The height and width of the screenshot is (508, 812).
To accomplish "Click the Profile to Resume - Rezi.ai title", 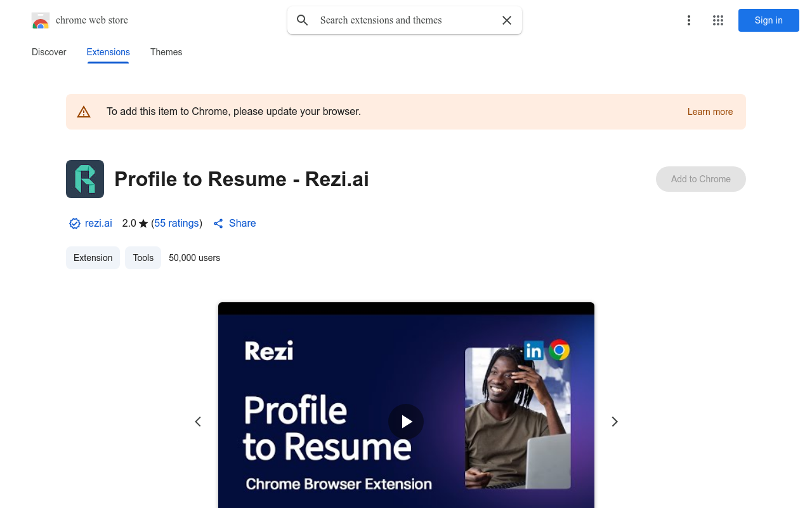I will [x=242, y=179].
